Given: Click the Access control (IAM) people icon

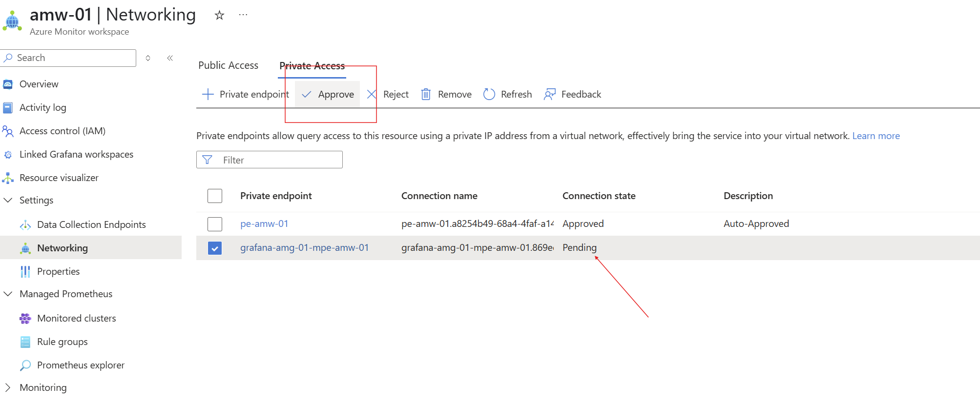Looking at the screenshot, I should 8,131.
